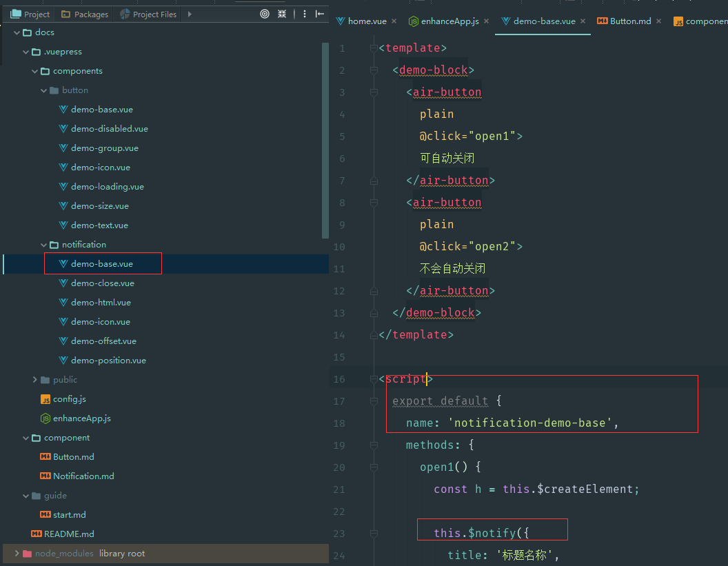The height and width of the screenshot is (566, 728).
Task: Show more project view tabs arrow
Action: 190,14
